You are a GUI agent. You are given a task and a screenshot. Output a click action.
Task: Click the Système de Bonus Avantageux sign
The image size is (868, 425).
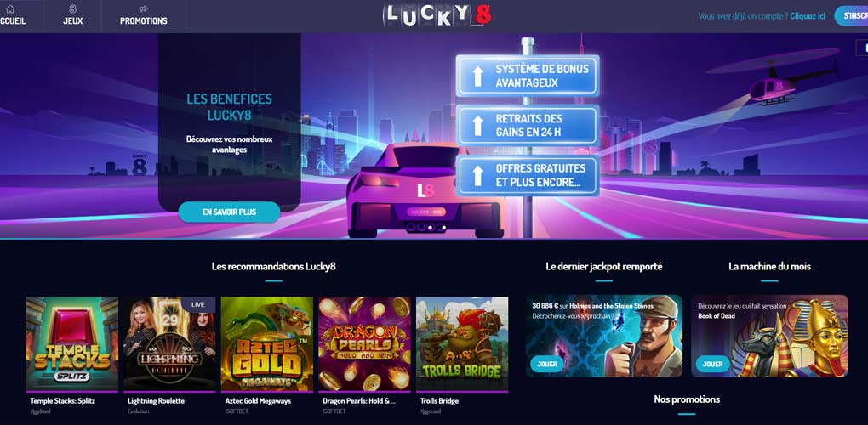(528, 76)
